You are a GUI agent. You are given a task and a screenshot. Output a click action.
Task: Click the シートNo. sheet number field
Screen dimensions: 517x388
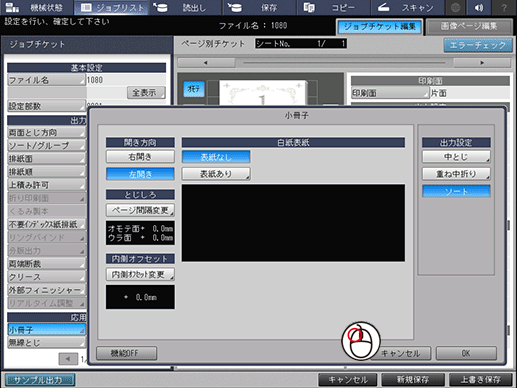point(301,43)
